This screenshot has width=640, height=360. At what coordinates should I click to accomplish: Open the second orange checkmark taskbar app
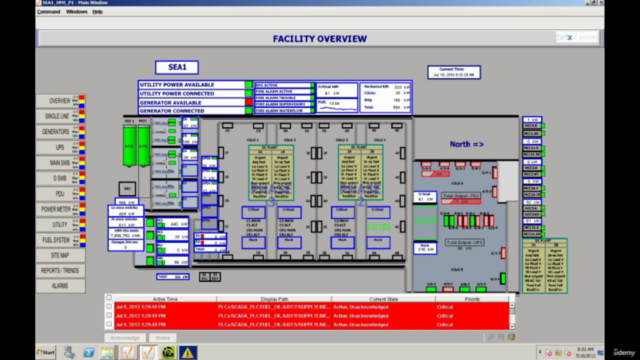point(148,352)
